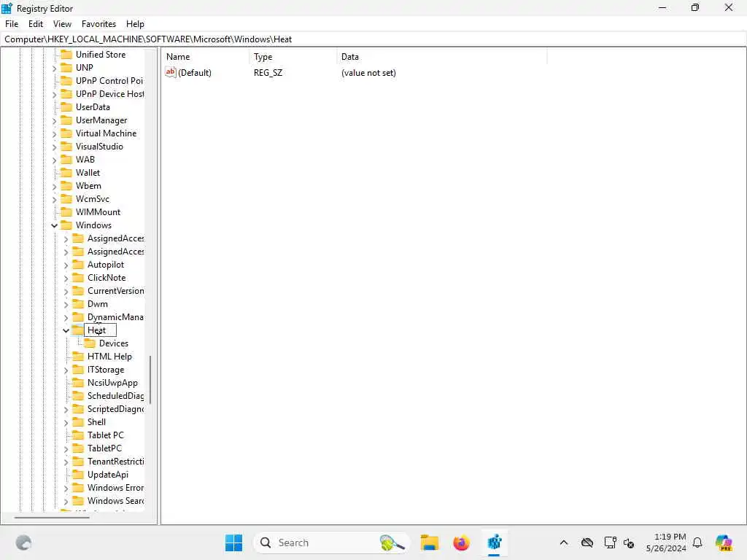Select the UpdateApi folder icon
This screenshot has width=747, height=560.
pyautogui.click(x=77, y=474)
